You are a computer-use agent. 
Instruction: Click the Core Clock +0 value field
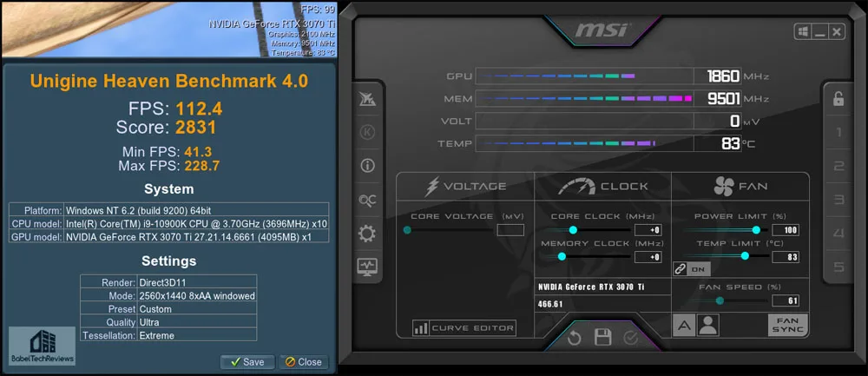(648, 230)
